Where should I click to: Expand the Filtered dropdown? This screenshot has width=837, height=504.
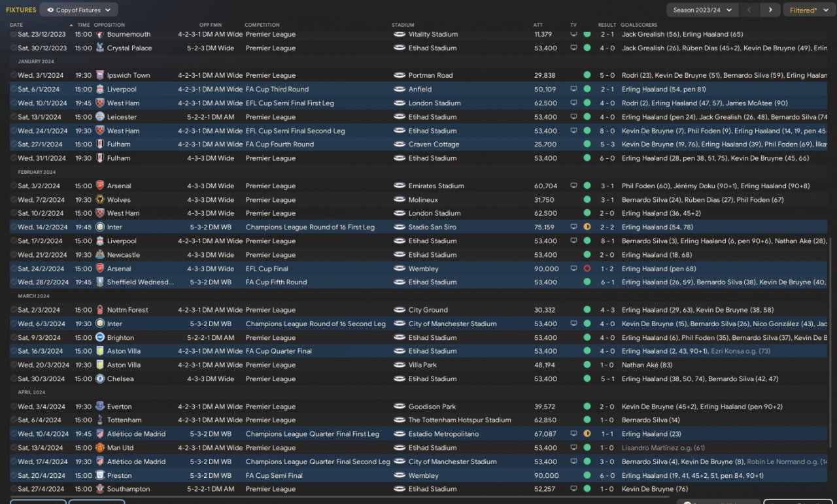[806, 10]
